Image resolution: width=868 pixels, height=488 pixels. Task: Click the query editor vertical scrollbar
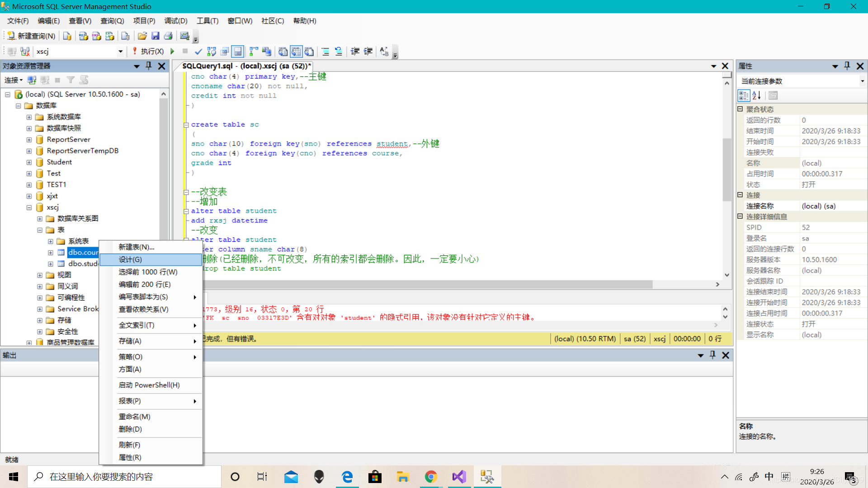[x=727, y=169]
